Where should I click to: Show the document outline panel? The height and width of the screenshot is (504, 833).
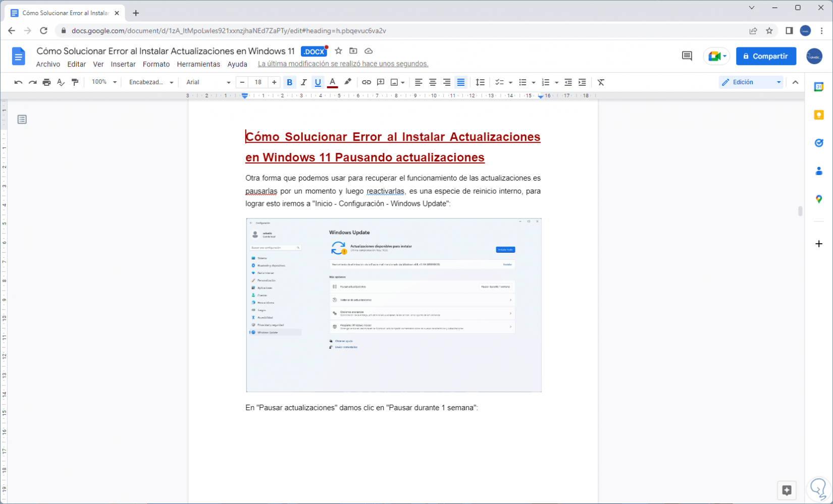[x=22, y=120]
